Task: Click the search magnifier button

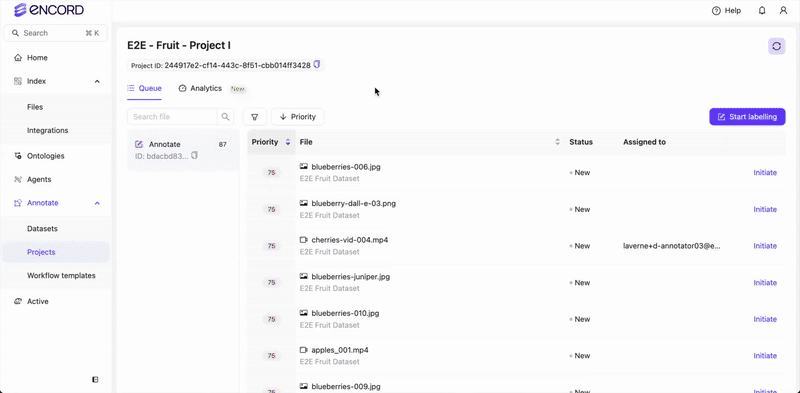Action: click(x=226, y=117)
